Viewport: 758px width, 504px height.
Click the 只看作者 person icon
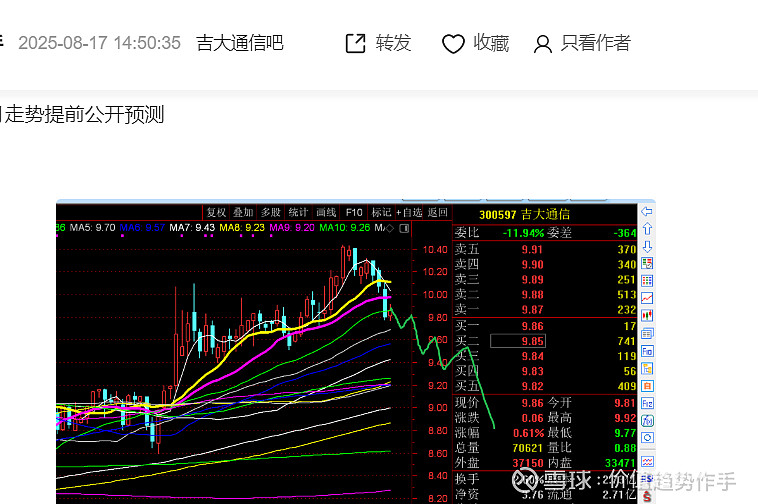tap(542, 44)
